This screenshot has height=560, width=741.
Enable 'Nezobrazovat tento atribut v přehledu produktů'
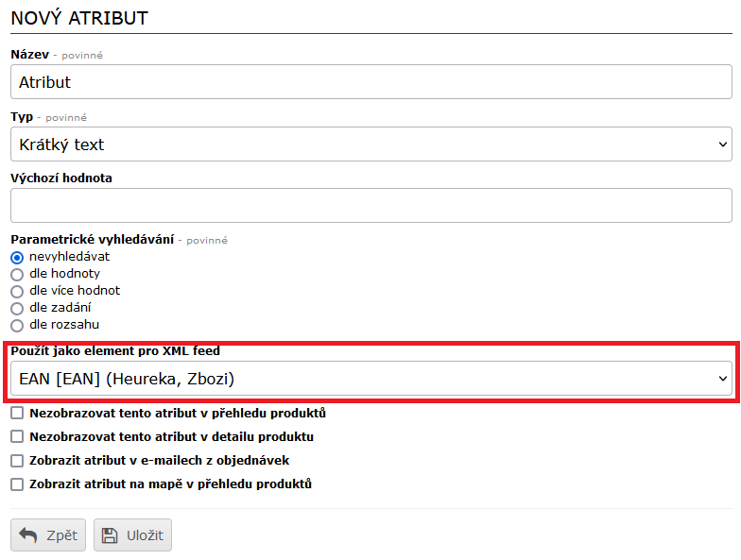click(17, 414)
